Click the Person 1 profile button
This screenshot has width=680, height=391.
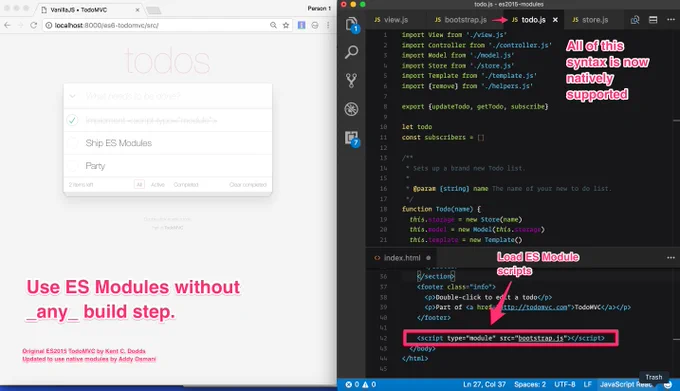pyautogui.click(x=319, y=8)
